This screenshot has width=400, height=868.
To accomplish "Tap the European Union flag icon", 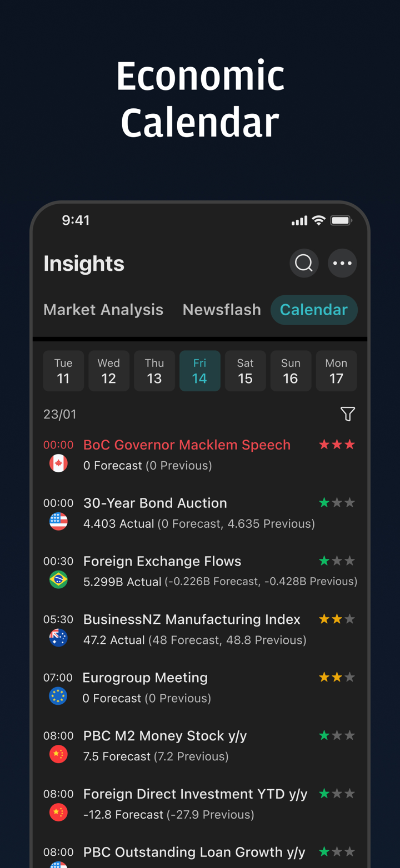I will [58, 696].
